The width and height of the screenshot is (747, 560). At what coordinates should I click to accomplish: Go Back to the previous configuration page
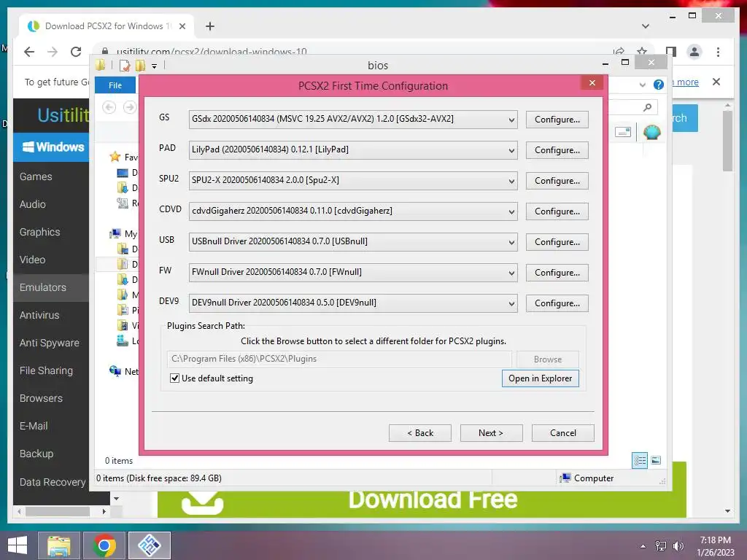tap(419, 433)
